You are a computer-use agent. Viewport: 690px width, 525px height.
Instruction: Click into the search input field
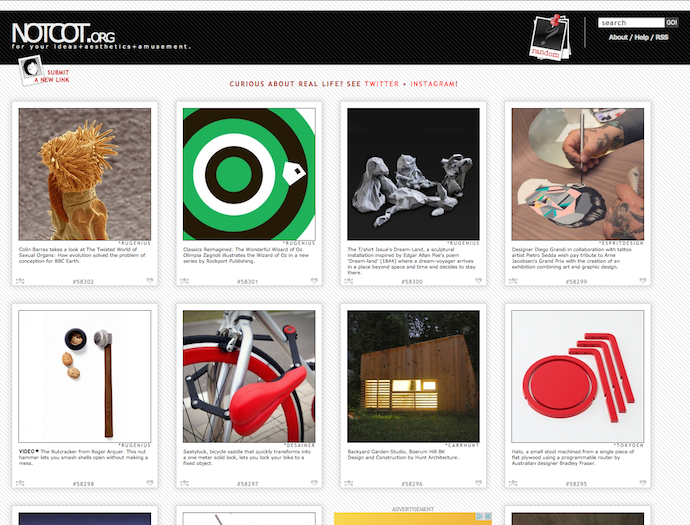pyautogui.click(x=631, y=22)
